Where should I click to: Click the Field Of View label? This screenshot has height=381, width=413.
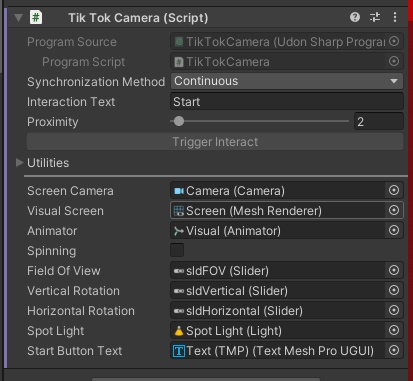tap(64, 271)
